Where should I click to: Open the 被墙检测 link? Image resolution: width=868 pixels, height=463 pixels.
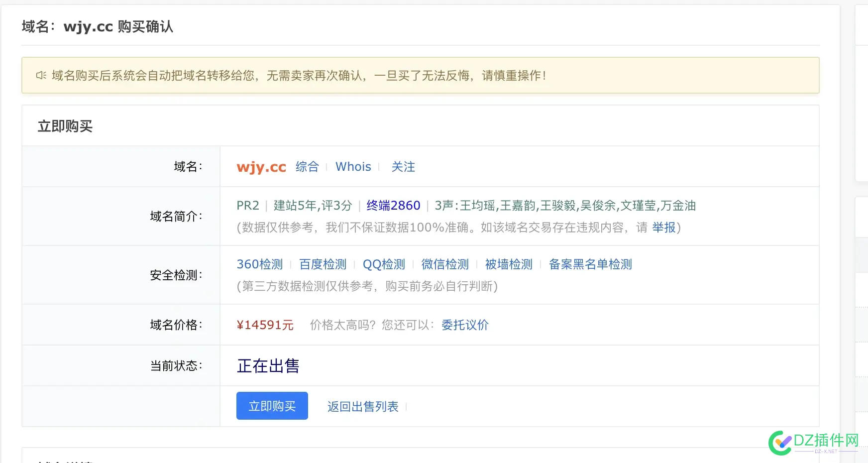[x=509, y=264]
